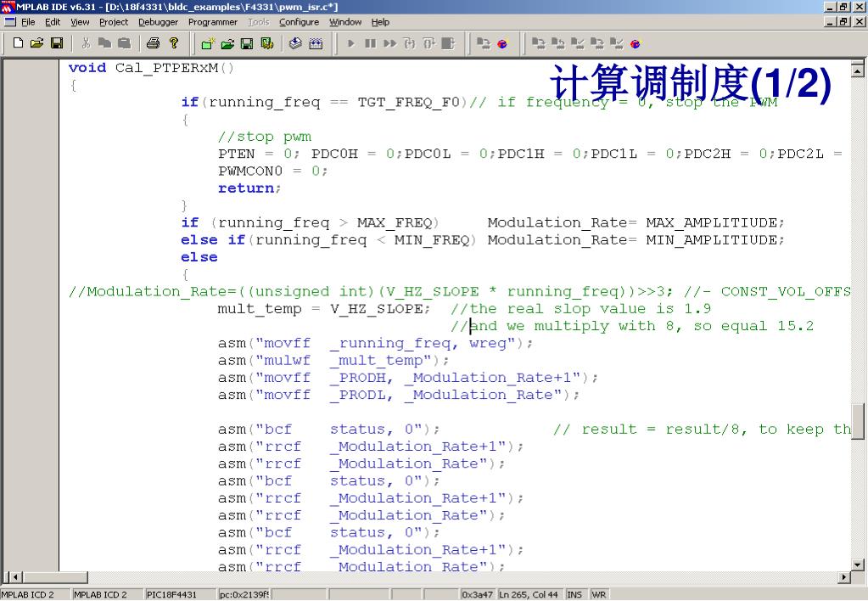Screen dimensions: 868x601
Task: Click the Make project icon
Action: 295,44
